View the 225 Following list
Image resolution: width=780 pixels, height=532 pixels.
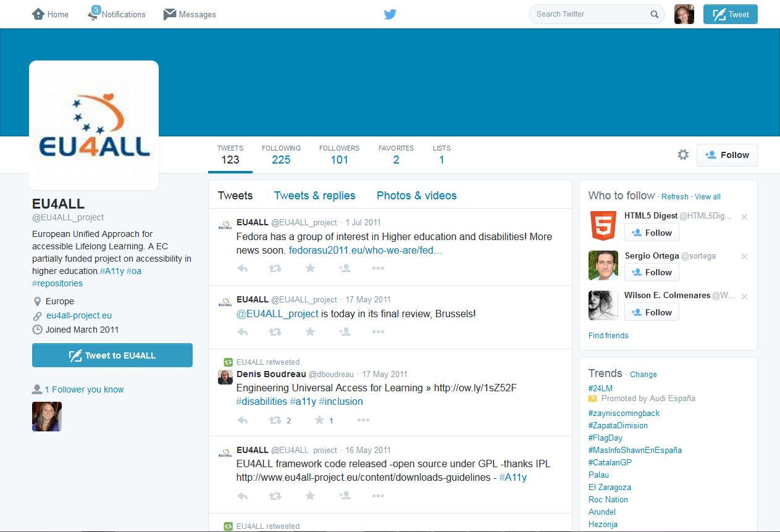tap(281, 154)
